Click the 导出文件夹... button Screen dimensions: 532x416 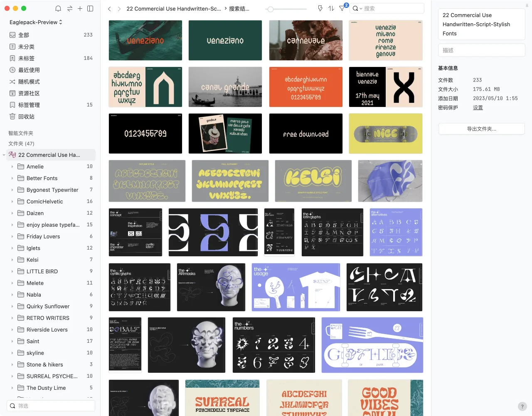point(481,129)
